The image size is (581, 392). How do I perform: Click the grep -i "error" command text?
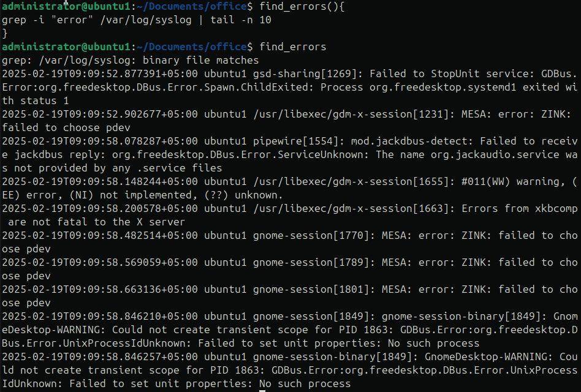pos(47,20)
